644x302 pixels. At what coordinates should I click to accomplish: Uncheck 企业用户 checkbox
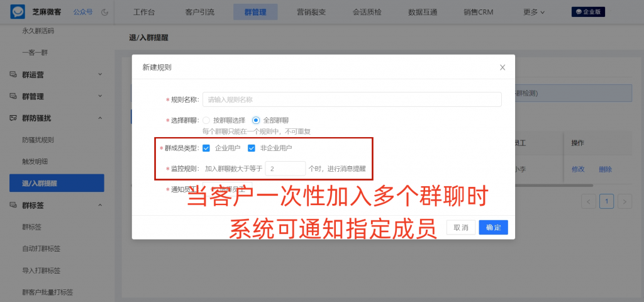click(x=206, y=148)
